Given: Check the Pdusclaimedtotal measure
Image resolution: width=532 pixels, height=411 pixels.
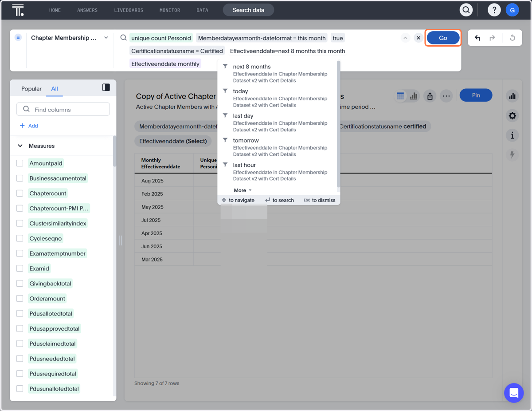Looking at the screenshot, I should click(20, 344).
